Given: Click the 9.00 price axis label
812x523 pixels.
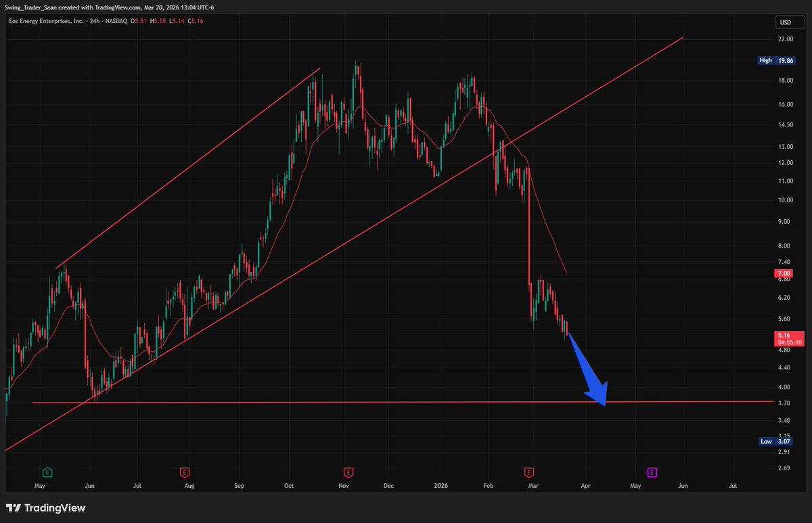Looking at the screenshot, I should [x=786, y=222].
